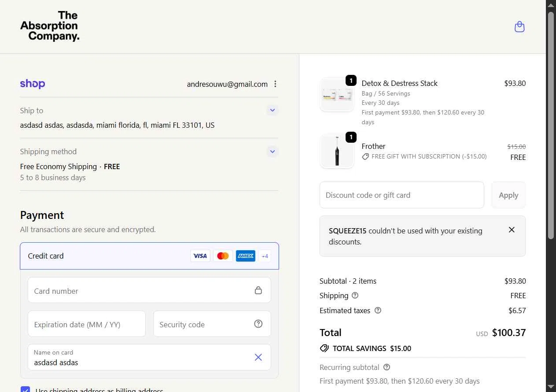
Task: Click the Apply discount button
Action: click(x=508, y=195)
